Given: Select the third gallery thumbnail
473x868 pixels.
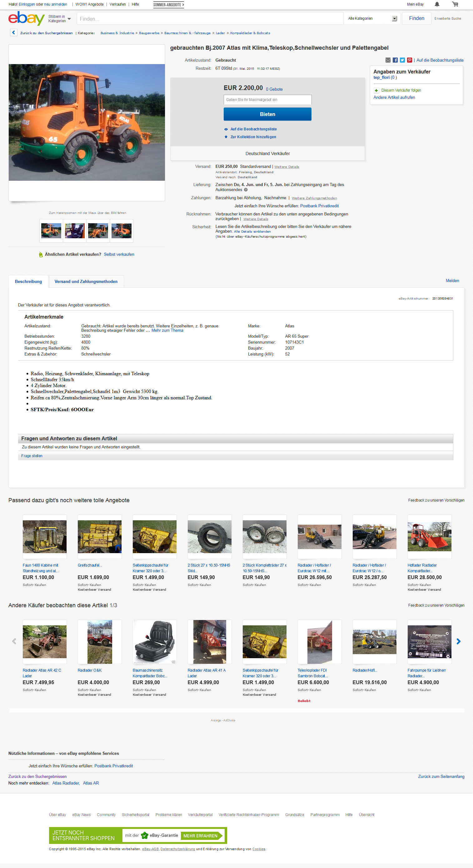Looking at the screenshot, I should click(x=98, y=231).
